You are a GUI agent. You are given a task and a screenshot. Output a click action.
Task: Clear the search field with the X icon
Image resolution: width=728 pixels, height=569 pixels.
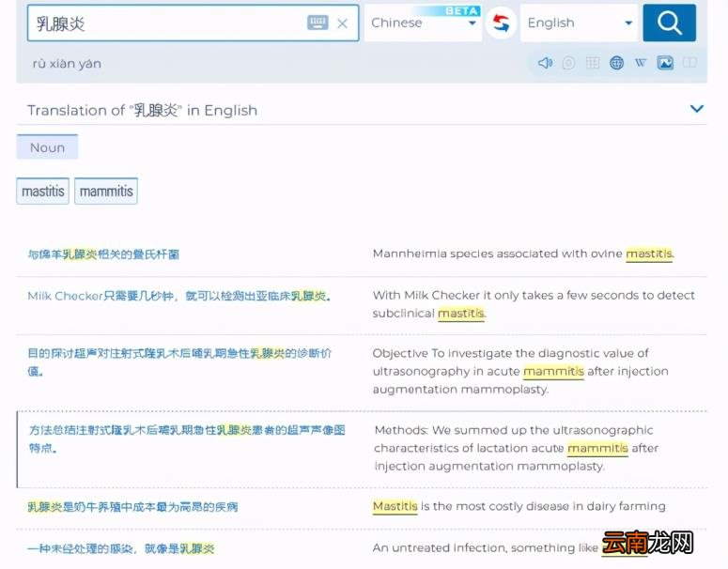[342, 23]
